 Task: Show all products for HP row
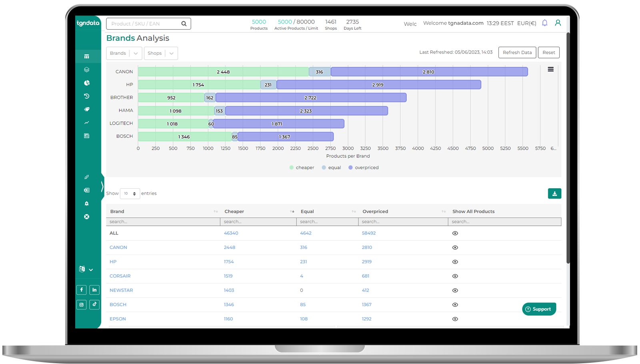tap(455, 262)
